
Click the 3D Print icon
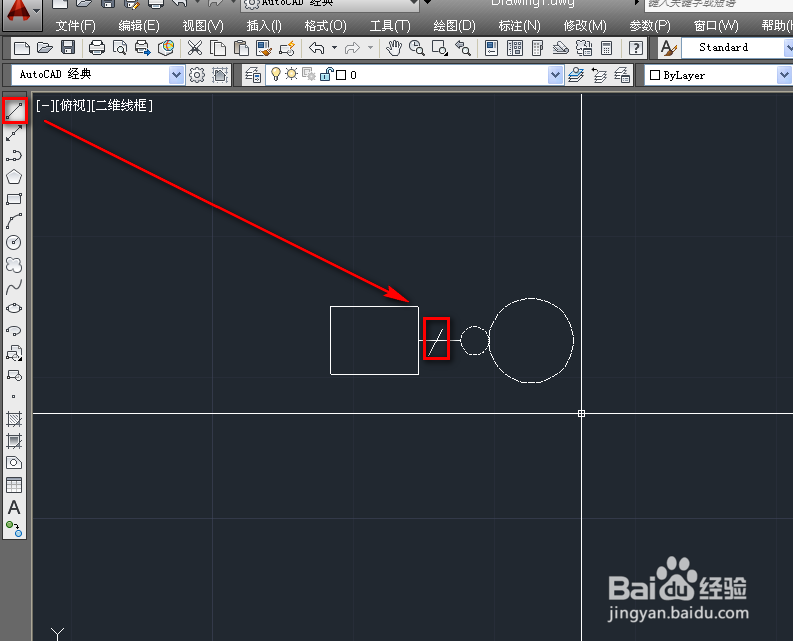click(166, 49)
